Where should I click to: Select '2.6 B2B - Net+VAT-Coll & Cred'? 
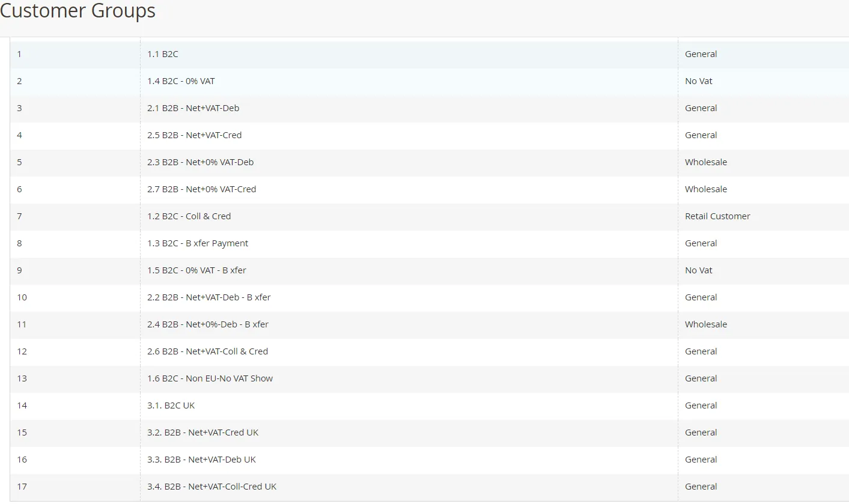point(207,351)
